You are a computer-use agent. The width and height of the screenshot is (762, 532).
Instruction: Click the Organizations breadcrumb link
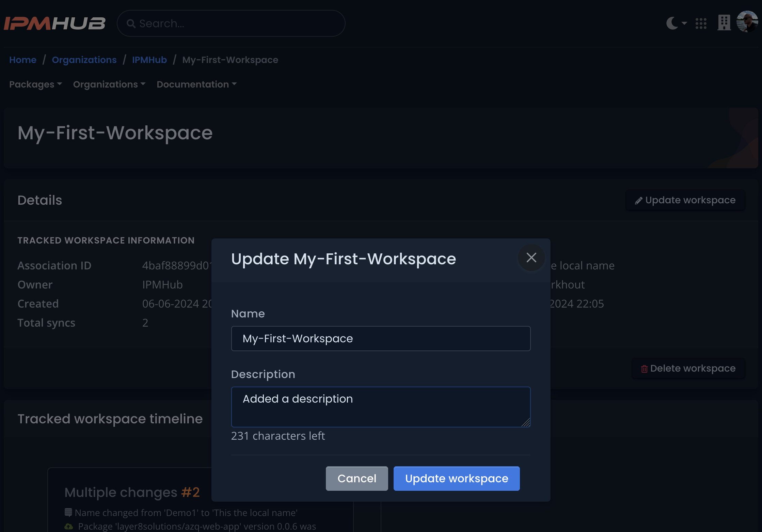[x=84, y=60]
